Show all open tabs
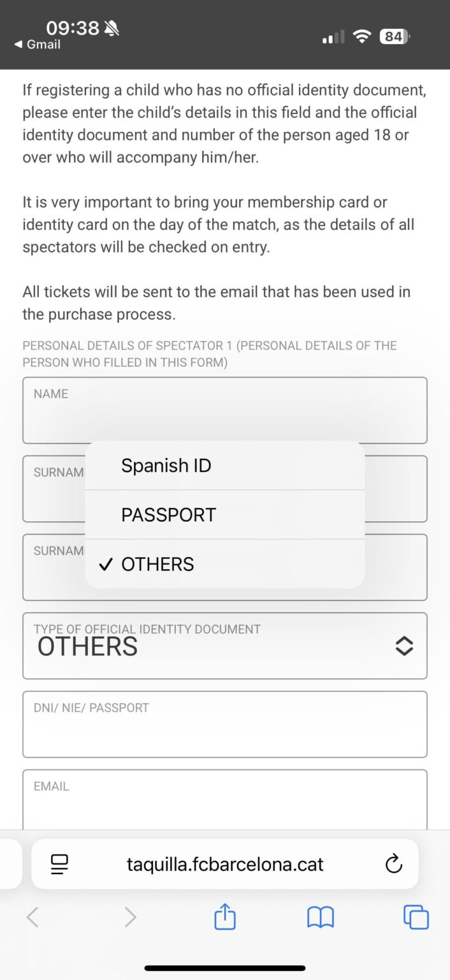The width and height of the screenshot is (450, 980). [416, 917]
